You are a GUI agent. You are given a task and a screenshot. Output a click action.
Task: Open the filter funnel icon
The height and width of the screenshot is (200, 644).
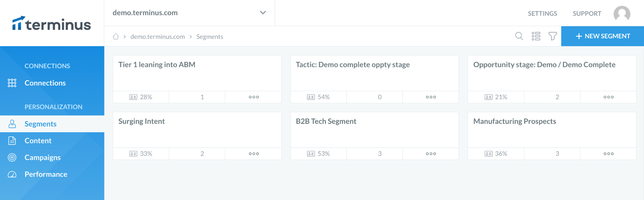pos(553,36)
